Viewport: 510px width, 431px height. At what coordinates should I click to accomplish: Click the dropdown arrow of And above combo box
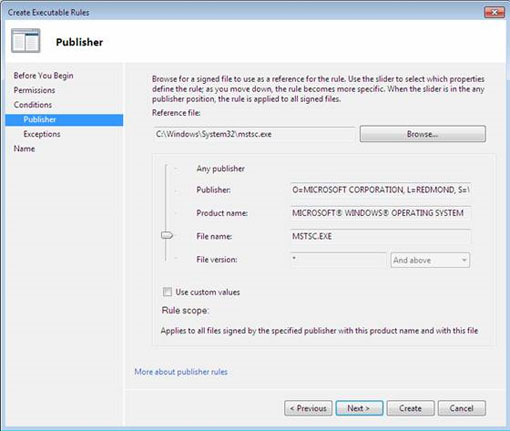pos(464,260)
